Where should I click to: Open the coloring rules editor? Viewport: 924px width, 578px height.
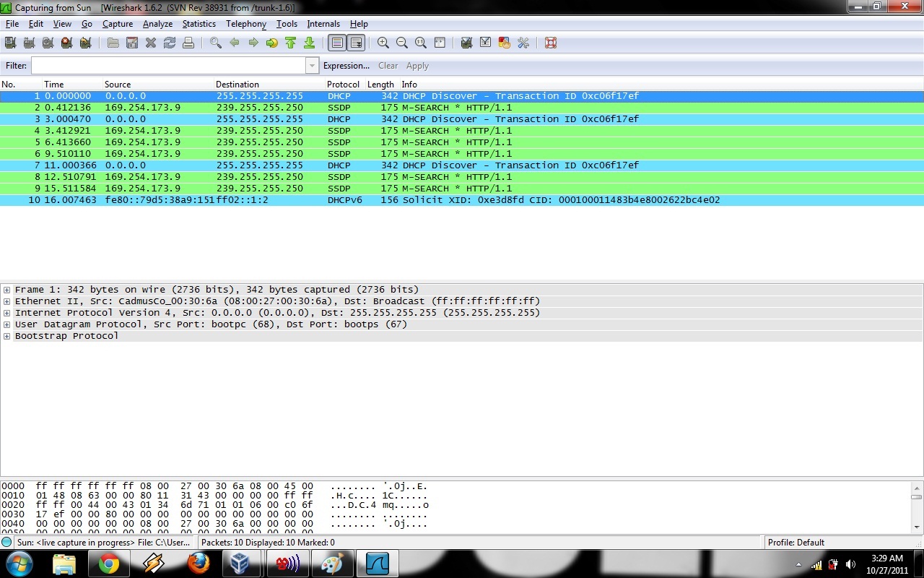[505, 43]
